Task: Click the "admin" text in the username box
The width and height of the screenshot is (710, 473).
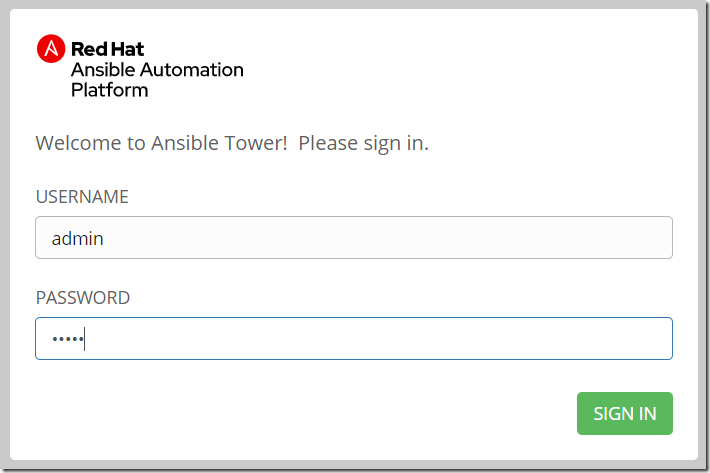Action: point(78,239)
